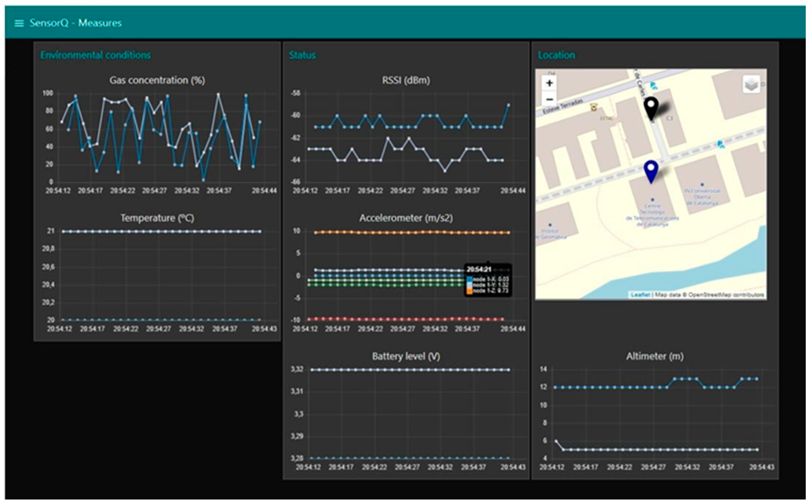Select the Location panel header
Viewport: 812px width, 504px height.
click(556, 55)
